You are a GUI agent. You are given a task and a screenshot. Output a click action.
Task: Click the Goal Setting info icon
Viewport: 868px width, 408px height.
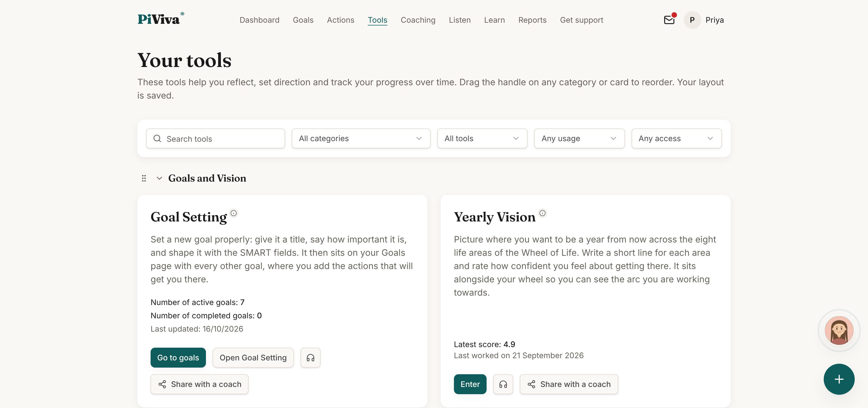pos(234,213)
